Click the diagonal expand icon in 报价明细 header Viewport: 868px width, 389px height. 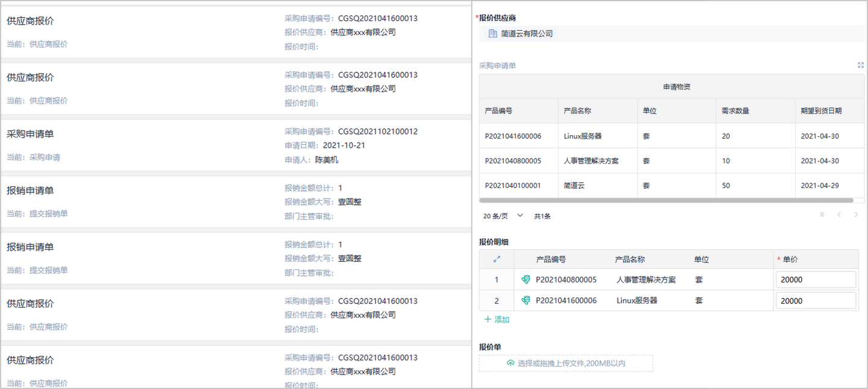pyautogui.click(x=496, y=259)
